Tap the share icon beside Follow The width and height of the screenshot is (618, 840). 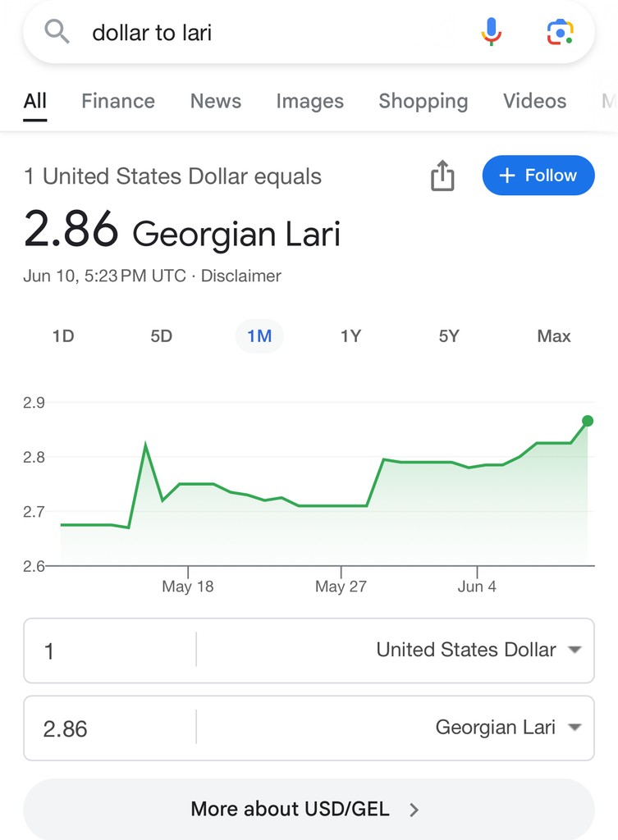(x=442, y=176)
